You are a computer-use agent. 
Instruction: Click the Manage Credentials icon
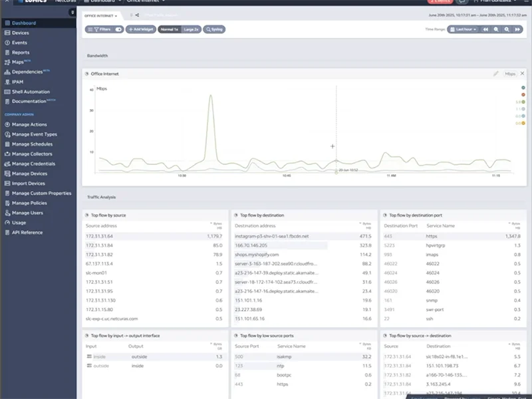(x=7, y=164)
